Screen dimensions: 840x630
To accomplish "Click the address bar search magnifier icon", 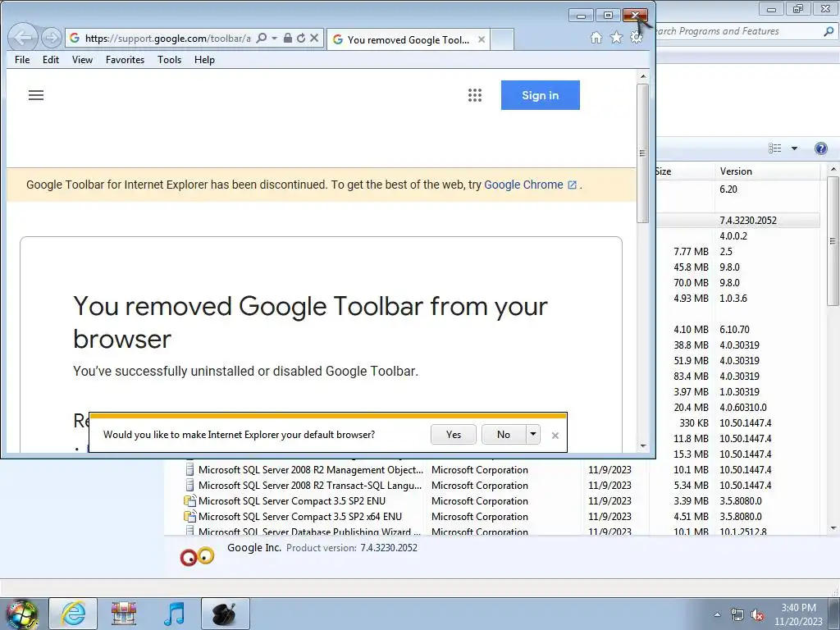I will [261, 38].
